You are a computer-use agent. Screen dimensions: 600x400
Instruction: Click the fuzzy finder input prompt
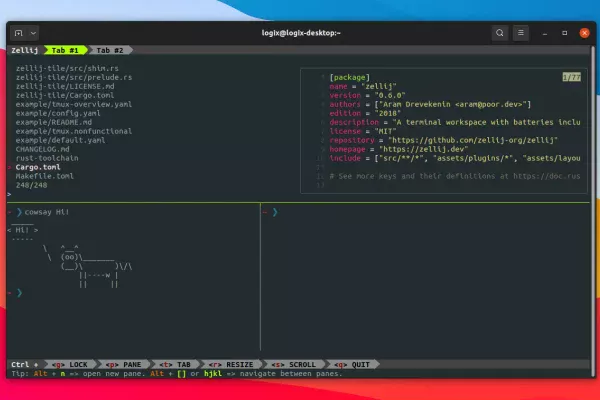9,194
